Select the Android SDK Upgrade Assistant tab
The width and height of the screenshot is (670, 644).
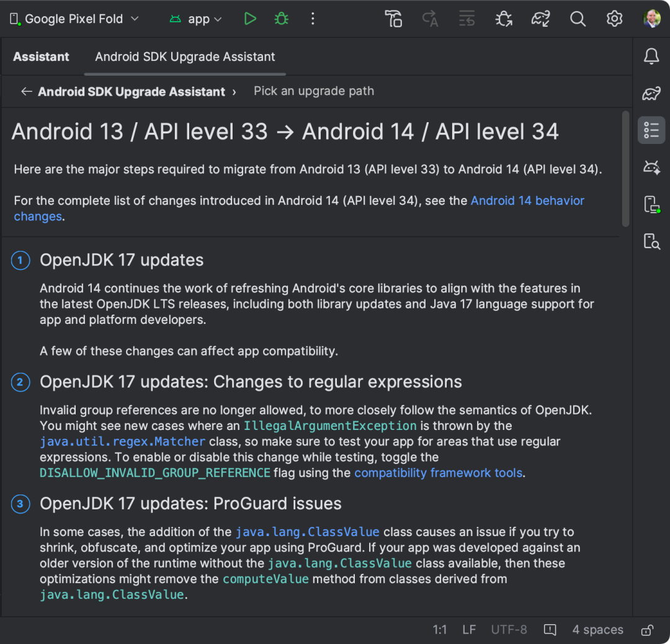[x=185, y=57]
